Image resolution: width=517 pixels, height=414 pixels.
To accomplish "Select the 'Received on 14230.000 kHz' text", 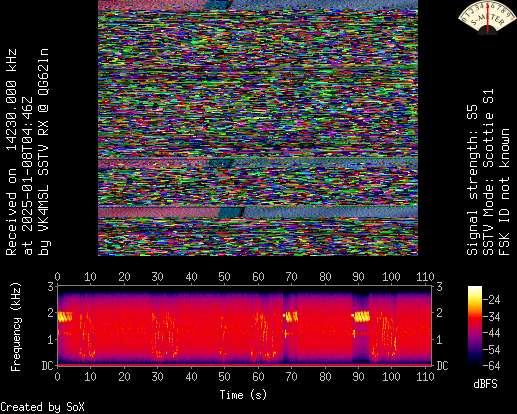I will coord(11,152).
